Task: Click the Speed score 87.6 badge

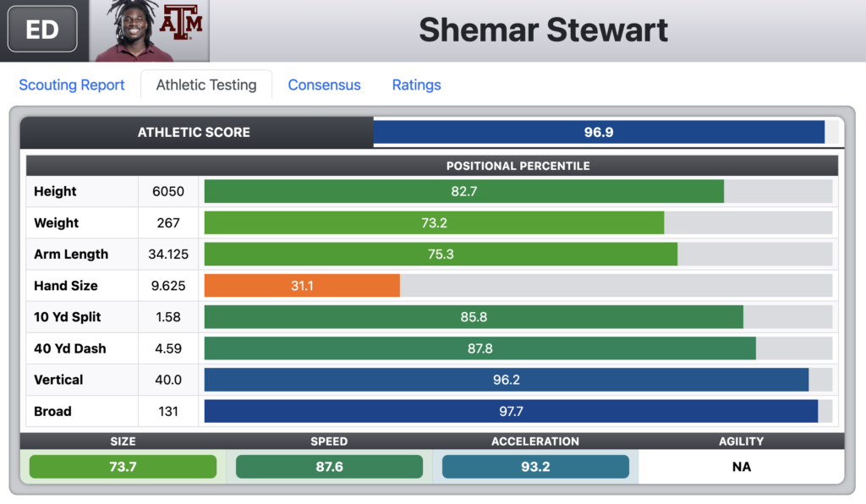Action: point(329,467)
